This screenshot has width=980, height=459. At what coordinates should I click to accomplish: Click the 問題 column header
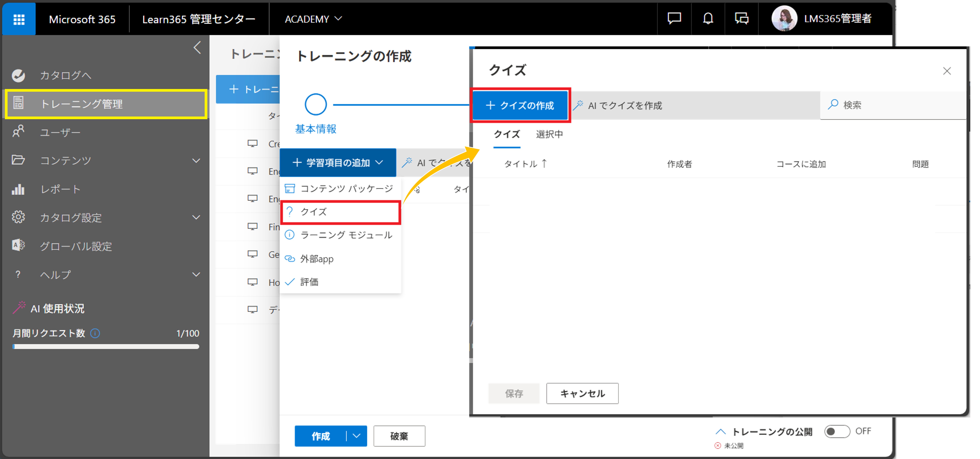(x=920, y=164)
